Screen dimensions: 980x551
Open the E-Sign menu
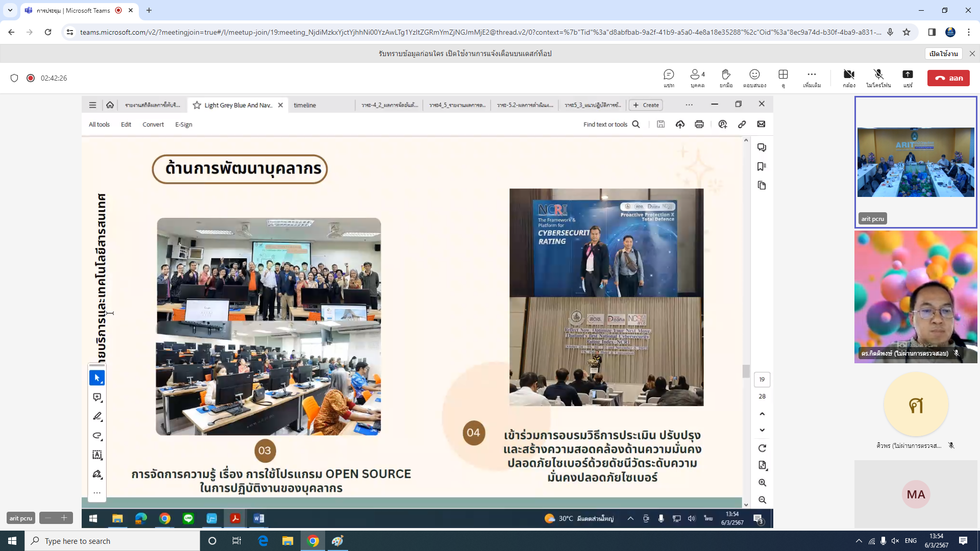point(184,124)
